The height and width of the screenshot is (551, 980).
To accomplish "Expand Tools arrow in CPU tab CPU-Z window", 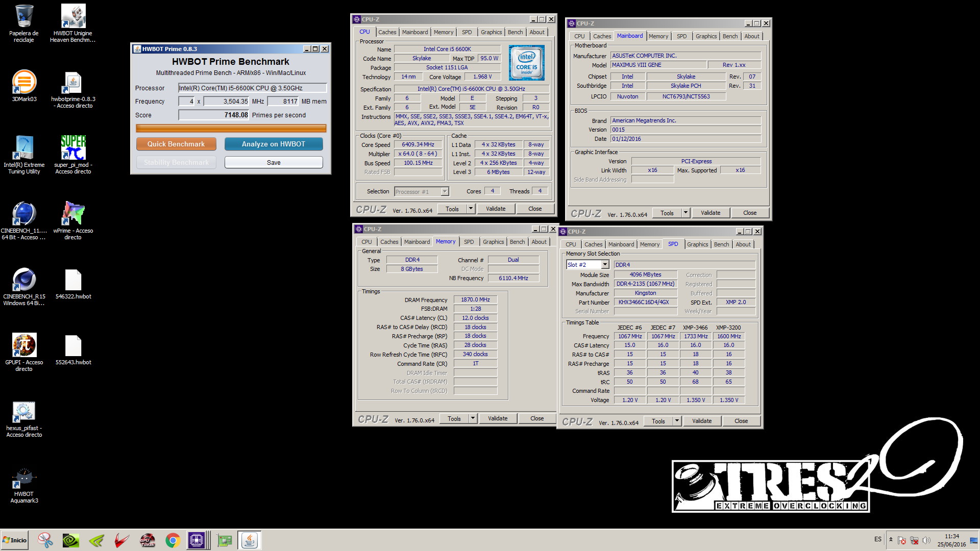I will [x=471, y=209].
